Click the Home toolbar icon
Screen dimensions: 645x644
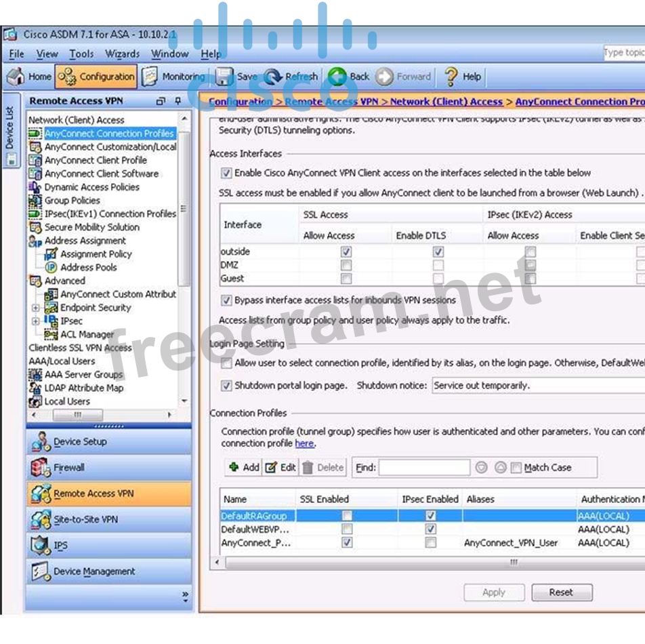(16, 77)
